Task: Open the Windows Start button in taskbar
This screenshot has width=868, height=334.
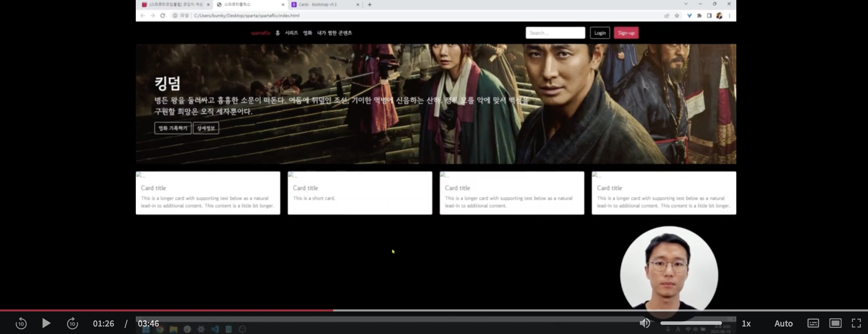Action: point(146,329)
